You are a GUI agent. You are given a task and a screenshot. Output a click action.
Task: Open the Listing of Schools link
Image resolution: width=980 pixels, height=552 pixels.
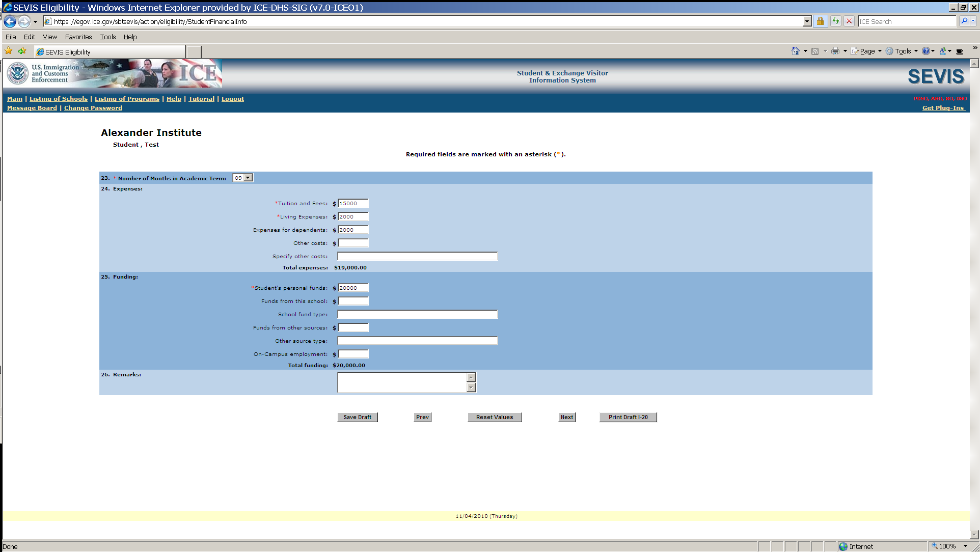[x=58, y=99]
